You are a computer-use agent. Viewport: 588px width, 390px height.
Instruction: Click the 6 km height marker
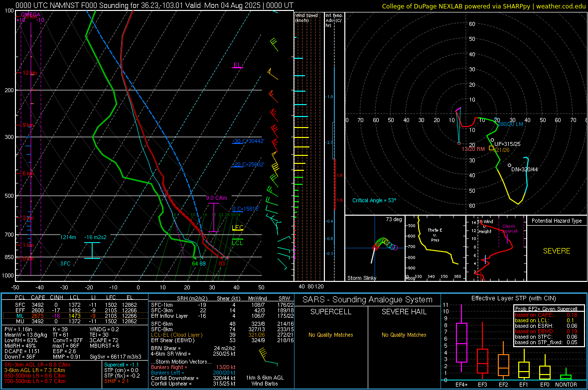(28, 173)
